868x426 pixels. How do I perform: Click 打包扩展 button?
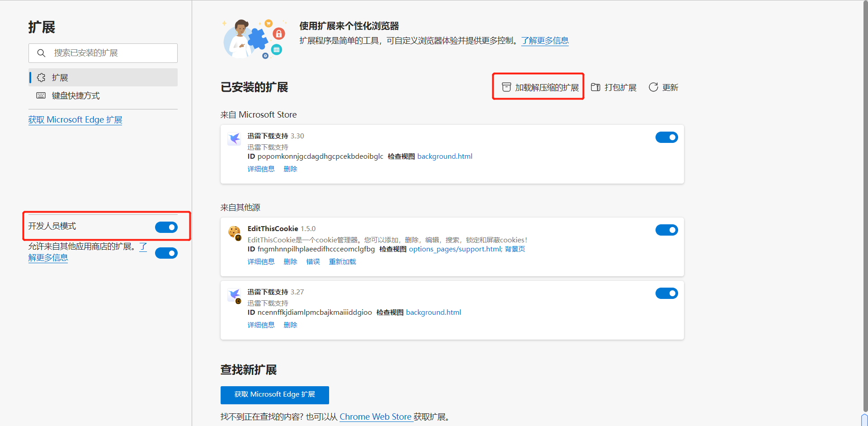(613, 87)
